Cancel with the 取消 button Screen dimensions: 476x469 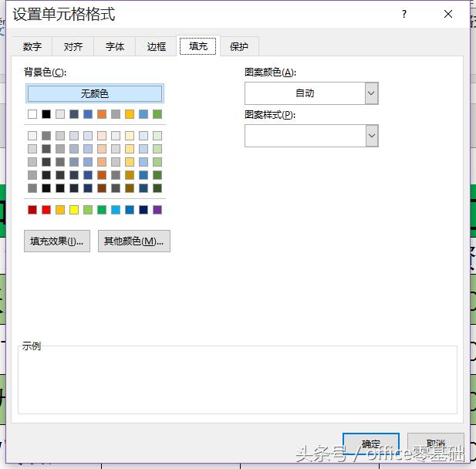436,444
